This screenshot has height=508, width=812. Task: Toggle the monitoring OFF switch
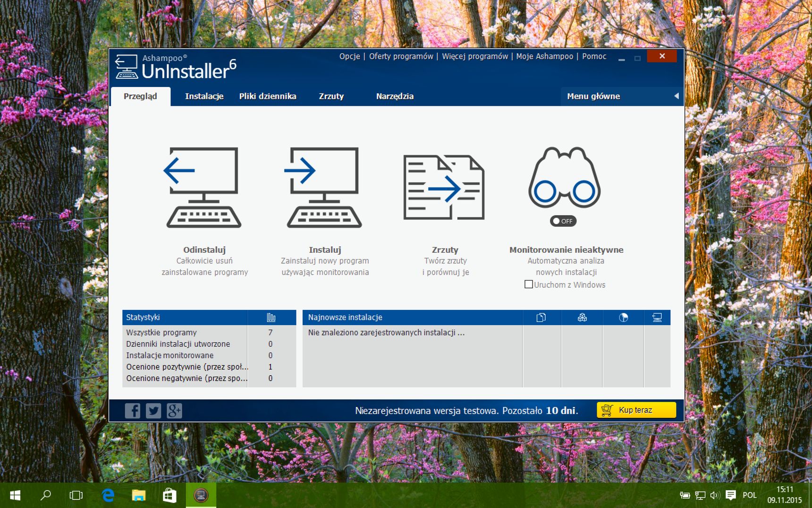[x=563, y=221]
